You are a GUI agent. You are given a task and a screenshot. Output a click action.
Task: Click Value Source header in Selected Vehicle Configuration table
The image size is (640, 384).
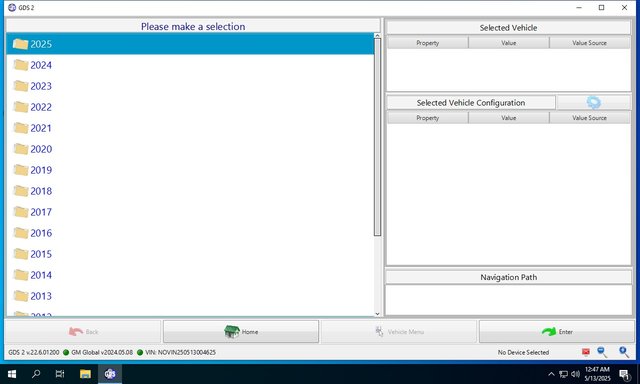pyautogui.click(x=589, y=118)
